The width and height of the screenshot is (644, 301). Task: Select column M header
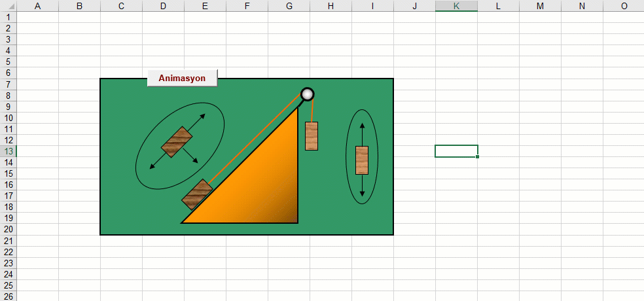coord(541,6)
